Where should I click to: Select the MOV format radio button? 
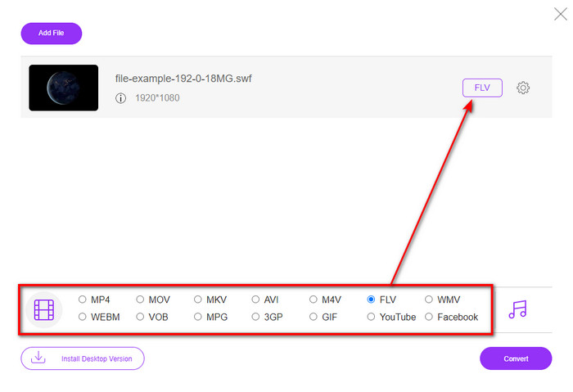pos(140,300)
